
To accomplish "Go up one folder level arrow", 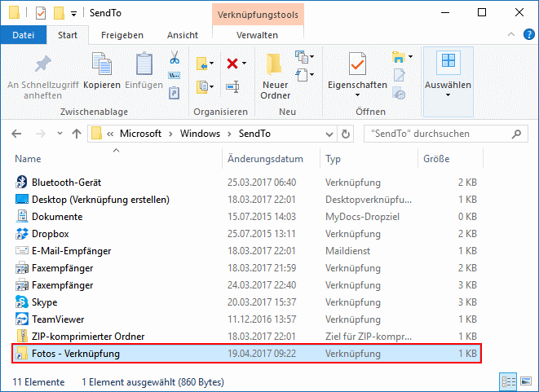I will 77,134.
